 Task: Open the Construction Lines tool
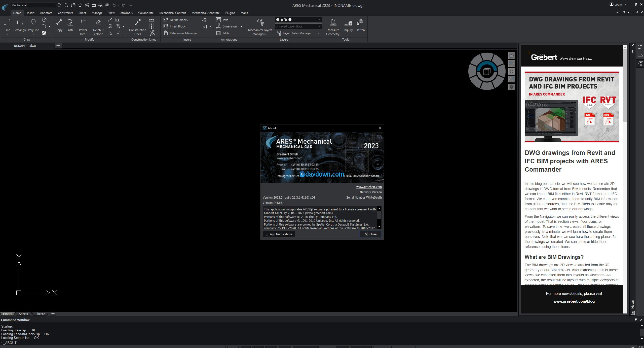(137, 26)
